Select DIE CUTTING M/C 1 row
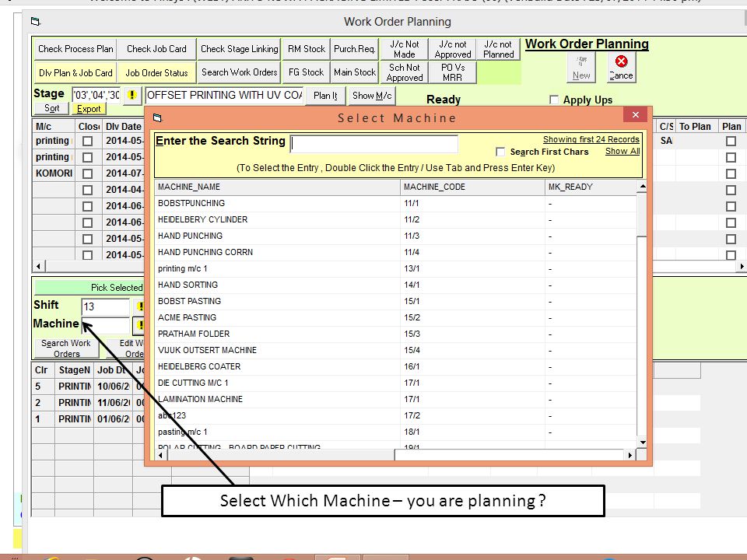This screenshot has width=747, height=560. (x=396, y=383)
